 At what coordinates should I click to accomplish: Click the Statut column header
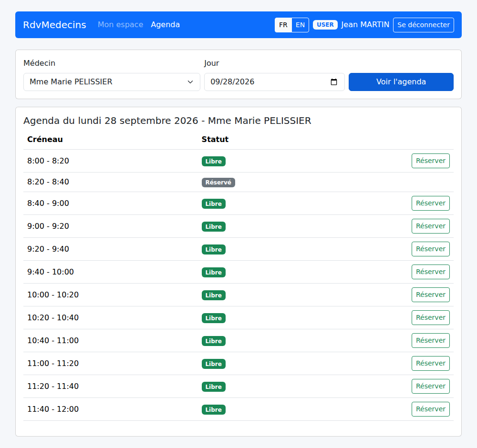click(215, 139)
